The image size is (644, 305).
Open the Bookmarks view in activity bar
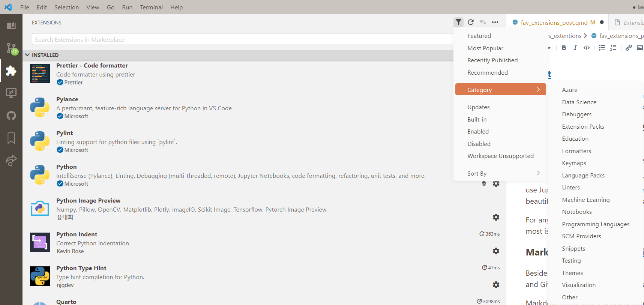[x=11, y=138]
